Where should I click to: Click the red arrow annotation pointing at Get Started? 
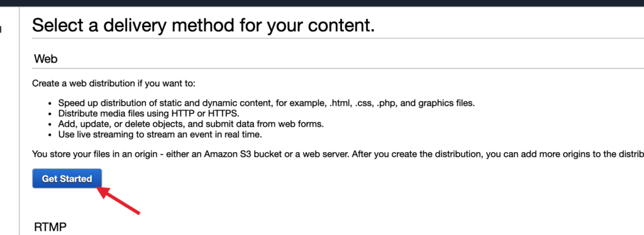[x=118, y=200]
